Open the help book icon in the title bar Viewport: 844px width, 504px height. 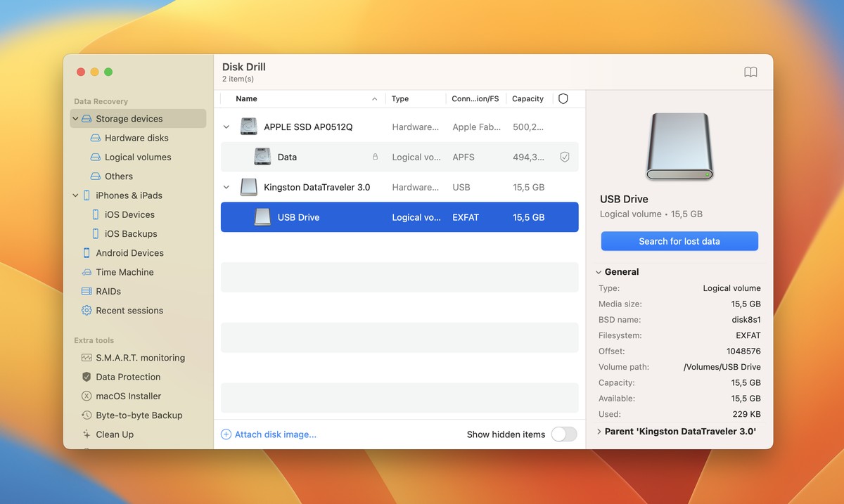tap(750, 72)
